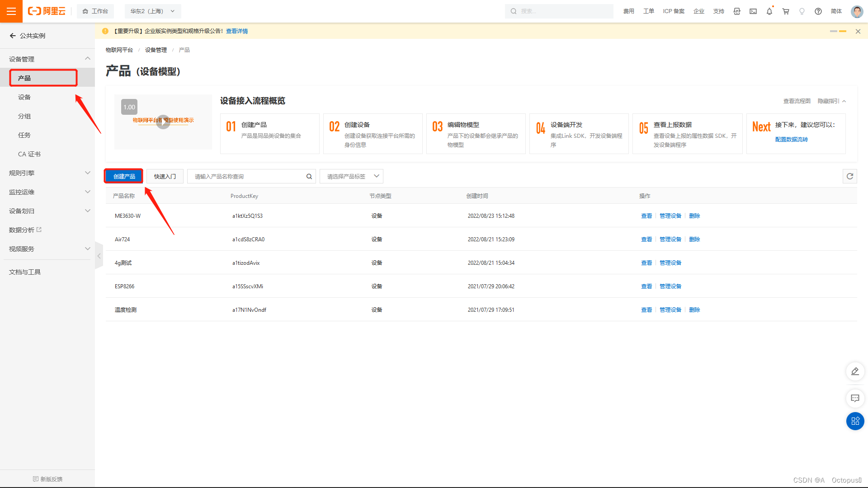Close the upgrade announcement banner

[x=858, y=31]
